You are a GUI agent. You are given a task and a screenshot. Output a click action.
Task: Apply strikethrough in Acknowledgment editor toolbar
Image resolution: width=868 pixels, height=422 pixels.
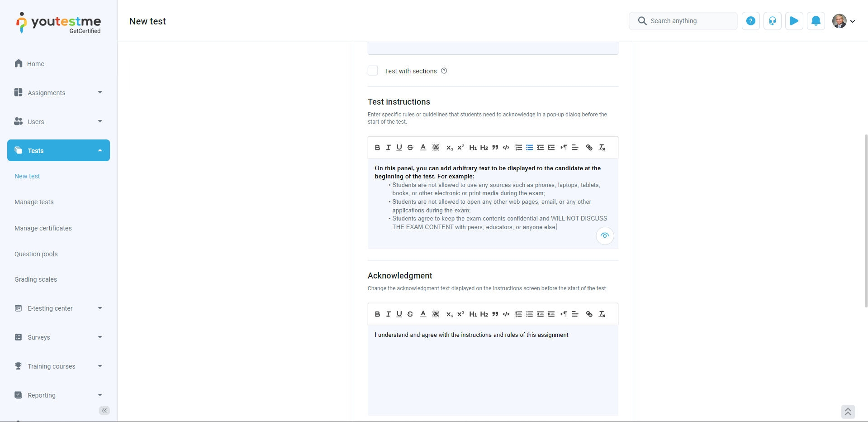410,314
